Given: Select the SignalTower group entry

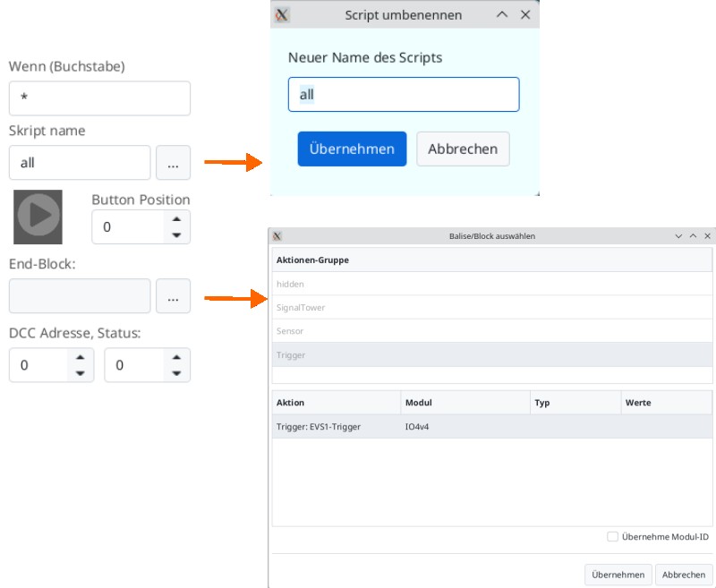Looking at the screenshot, I should [491, 307].
